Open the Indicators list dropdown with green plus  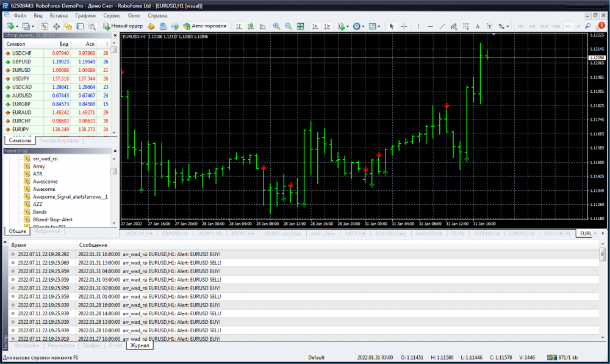click(x=343, y=26)
